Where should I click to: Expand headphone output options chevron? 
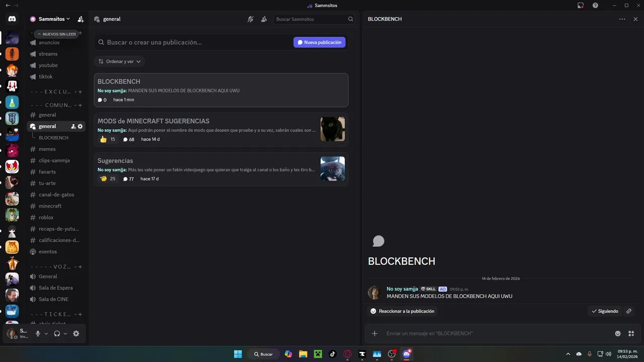(x=65, y=333)
